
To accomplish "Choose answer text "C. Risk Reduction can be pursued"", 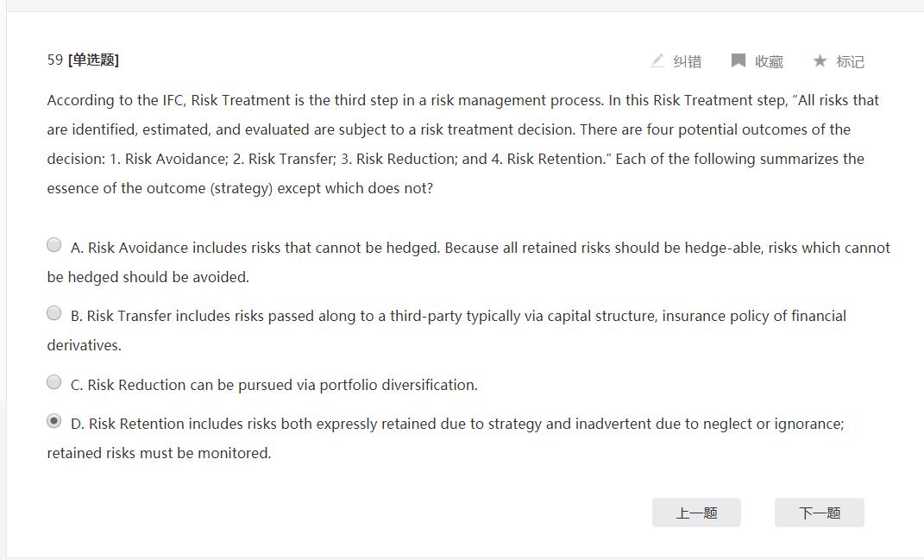I will point(273,385).
